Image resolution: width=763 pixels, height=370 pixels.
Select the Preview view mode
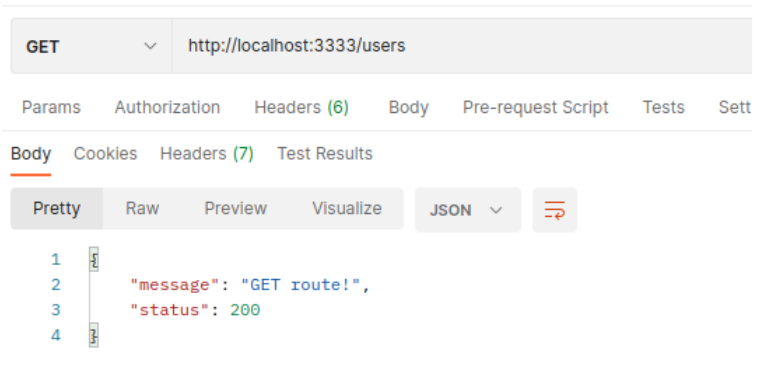click(x=236, y=208)
